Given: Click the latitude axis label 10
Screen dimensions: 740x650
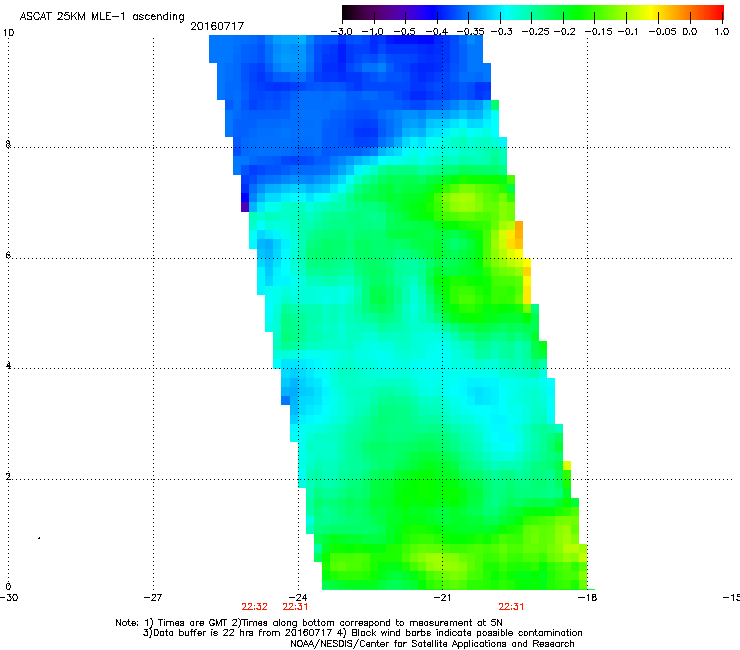Looking at the screenshot, I should click(x=8, y=33).
